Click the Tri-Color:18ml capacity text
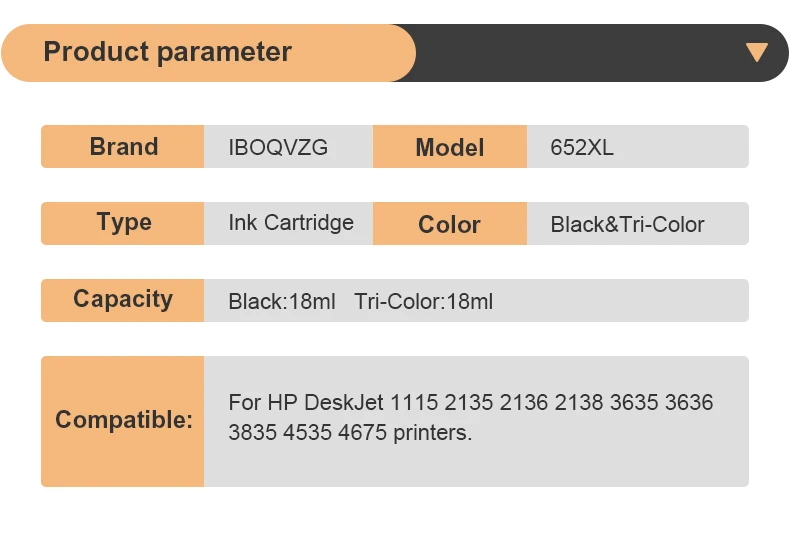Image resolution: width=790 pixels, height=551 pixels. click(423, 301)
